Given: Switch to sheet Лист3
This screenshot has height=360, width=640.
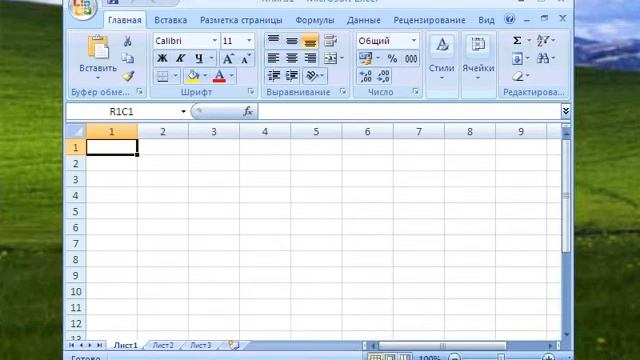Looking at the screenshot, I should tap(201, 345).
